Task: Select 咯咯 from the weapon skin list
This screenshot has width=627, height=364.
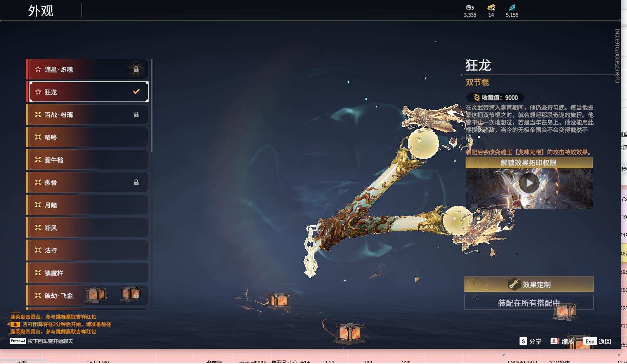Action: click(x=87, y=137)
